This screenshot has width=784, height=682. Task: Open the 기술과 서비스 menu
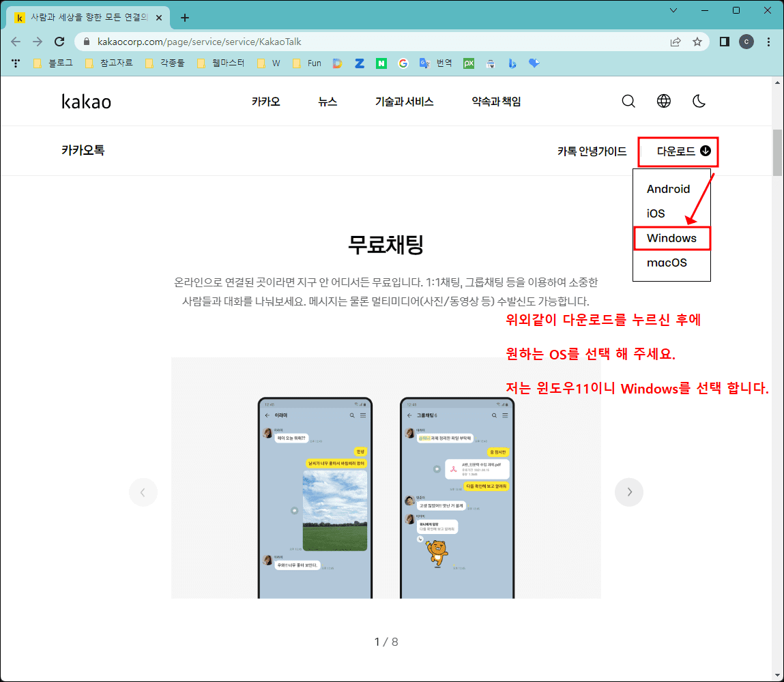(404, 101)
